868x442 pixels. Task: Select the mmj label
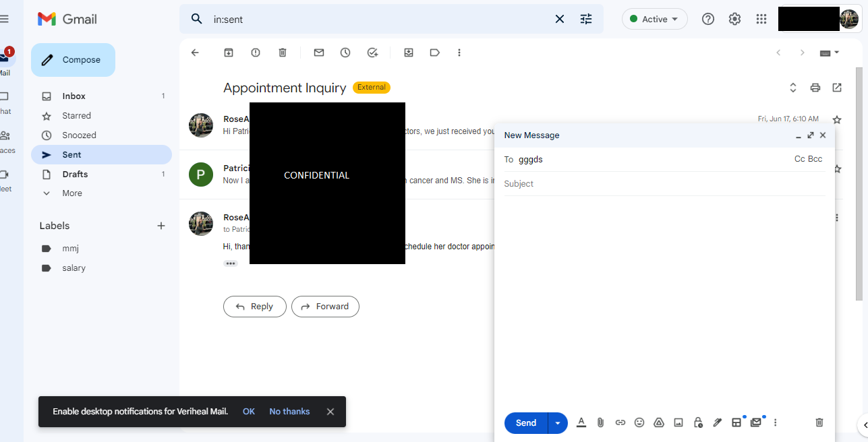coord(71,248)
